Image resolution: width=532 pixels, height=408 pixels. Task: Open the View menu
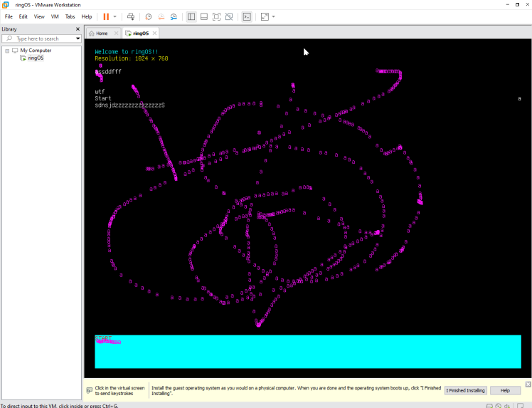(x=39, y=16)
